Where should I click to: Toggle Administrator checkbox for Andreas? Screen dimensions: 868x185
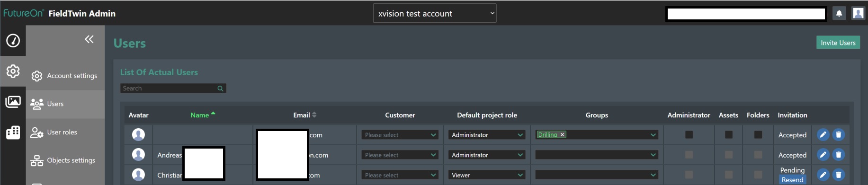(689, 155)
